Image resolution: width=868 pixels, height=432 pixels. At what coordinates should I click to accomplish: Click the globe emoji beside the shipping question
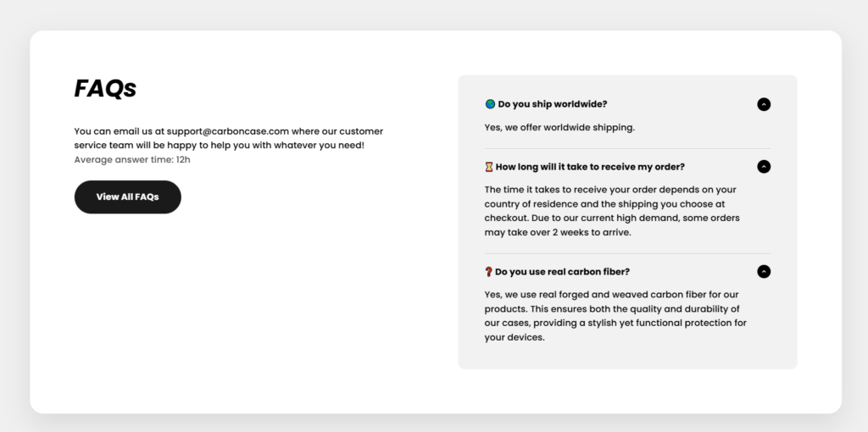[x=490, y=104]
